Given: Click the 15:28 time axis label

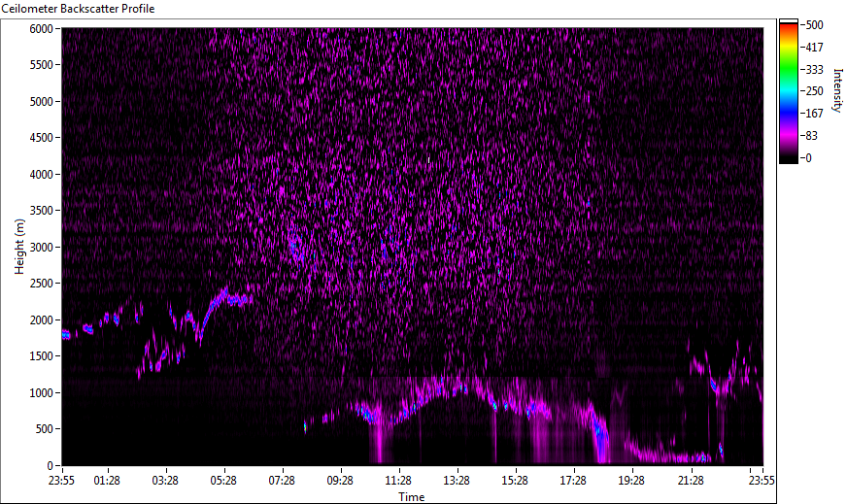Looking at the screenshot, I should tap(516, 481).
